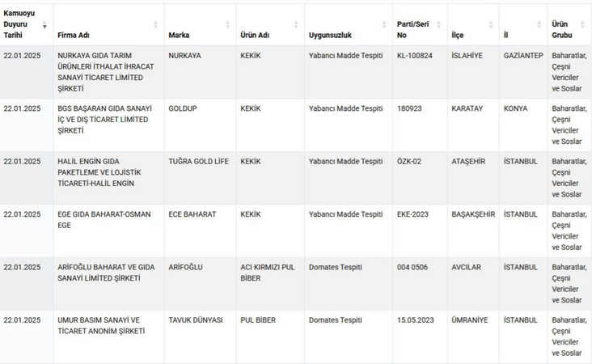Select the NURKAYA GIDA TARIM company row
Viewport: 592px width, 364px height.
point(296,72)
